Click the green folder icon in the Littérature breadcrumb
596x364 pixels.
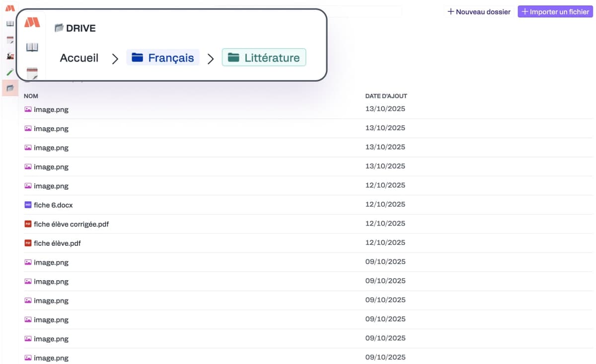click(233, 58)
